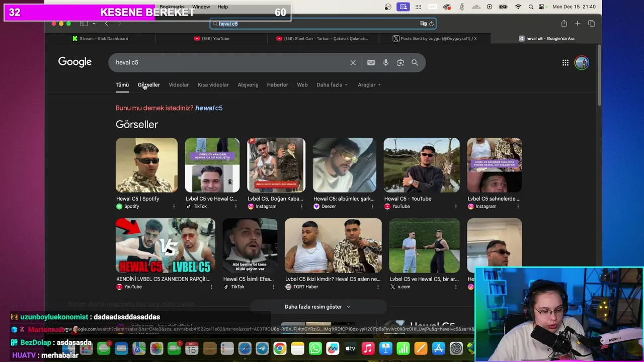Image resolution: width=644 pixels, height=362 pixels.
Task: Open the Google logo homepage link
Action: (75, 62)
